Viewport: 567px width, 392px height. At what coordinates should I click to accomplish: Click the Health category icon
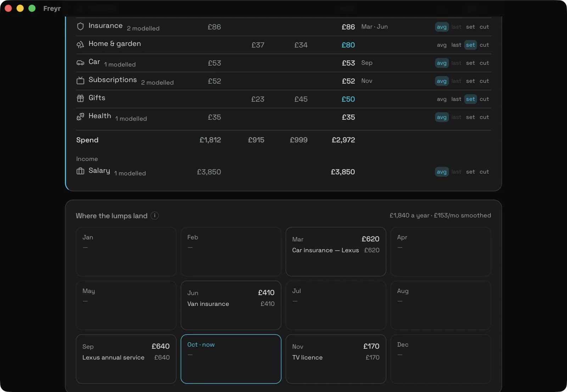(x=80, y=116)
